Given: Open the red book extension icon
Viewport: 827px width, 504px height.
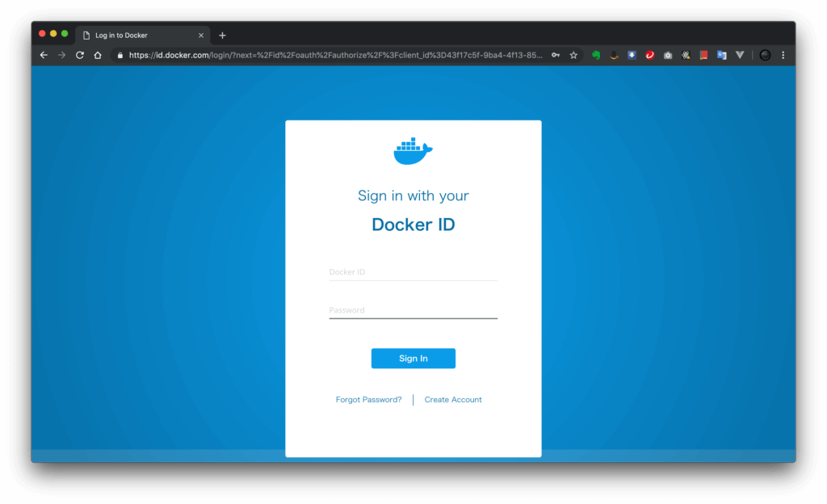Looking at the screenshot, I should point(703,55).
